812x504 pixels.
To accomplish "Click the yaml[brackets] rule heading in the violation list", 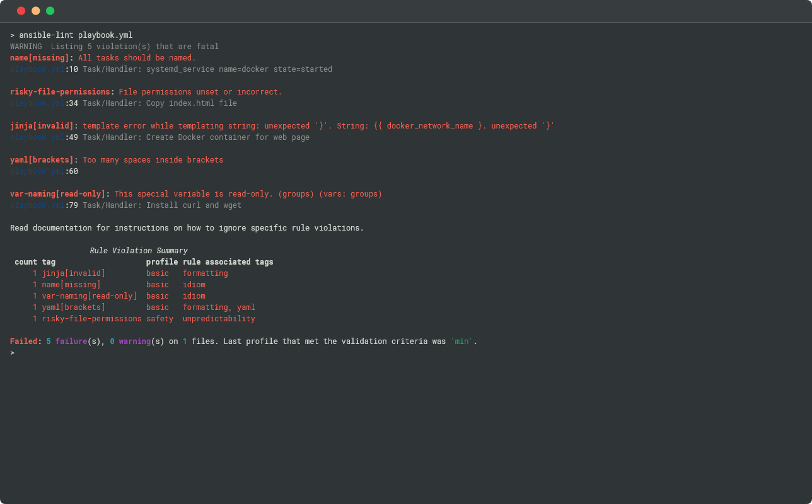I will pos(42,160).
